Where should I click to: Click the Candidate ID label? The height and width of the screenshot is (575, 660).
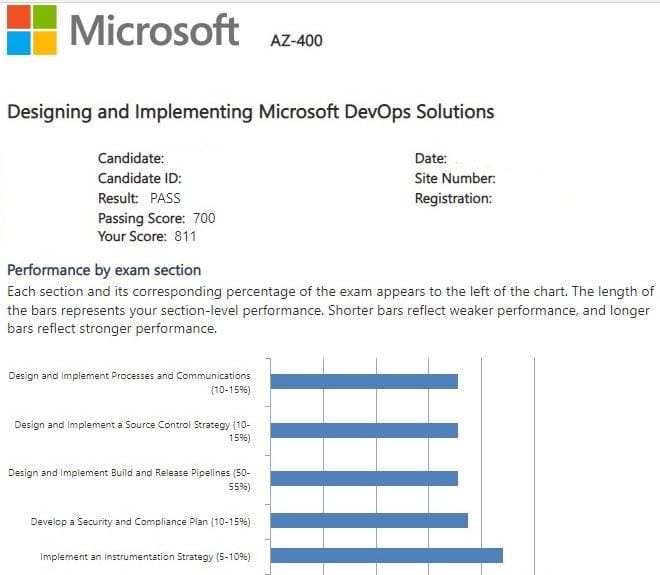tap(139, 178)
